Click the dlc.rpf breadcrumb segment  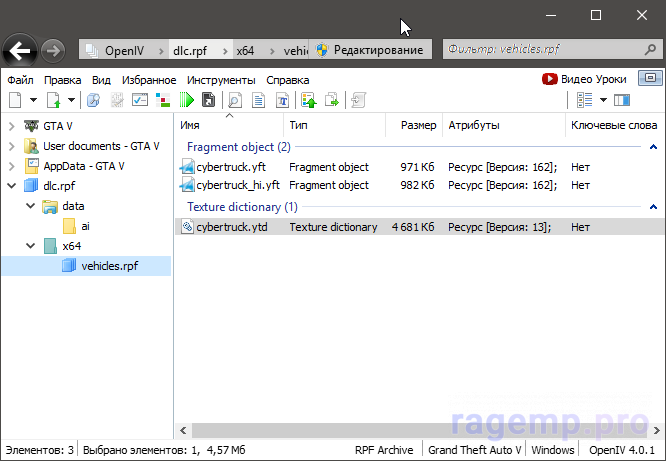pyautogui.click(x=190, y=51)
